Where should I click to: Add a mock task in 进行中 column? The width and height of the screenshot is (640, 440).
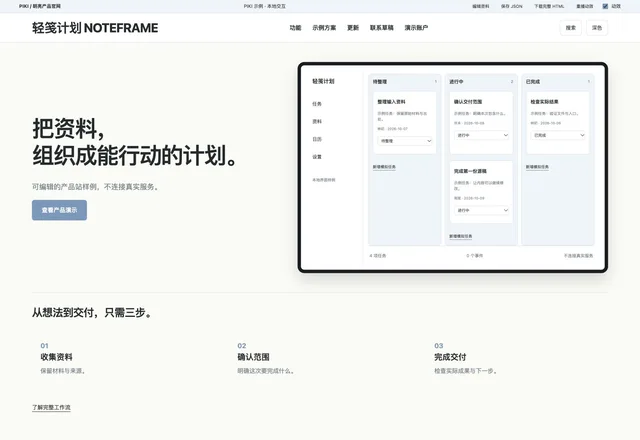(460, 236)
